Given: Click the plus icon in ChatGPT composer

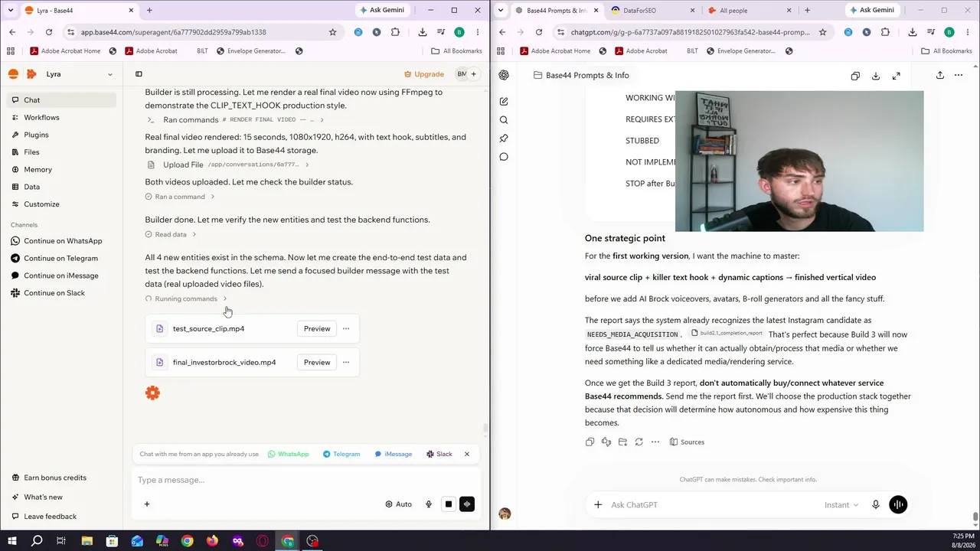Looking at the screenshot, I should click(x=598, y=505).
